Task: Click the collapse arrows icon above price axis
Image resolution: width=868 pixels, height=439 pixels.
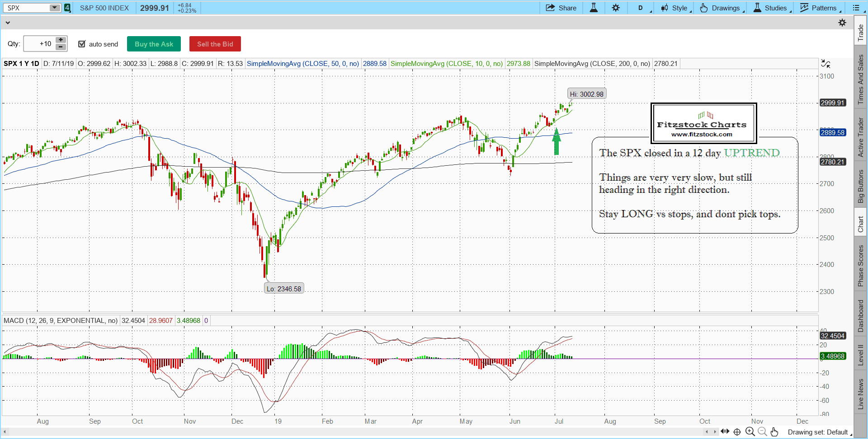Action: (826, 64)
